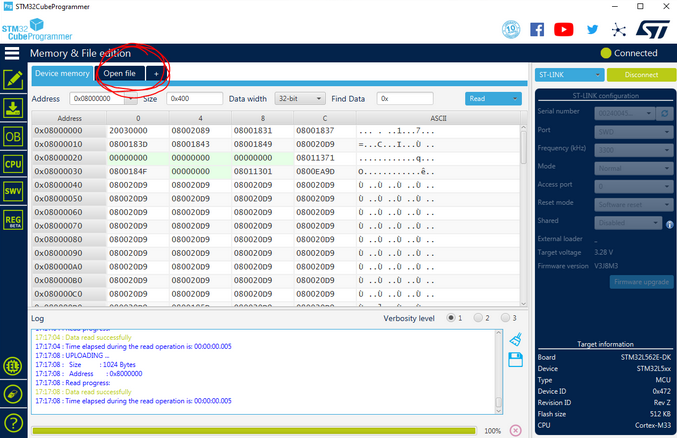
Task: Open the hamburger main menu
Action: [x=12, y=53]
